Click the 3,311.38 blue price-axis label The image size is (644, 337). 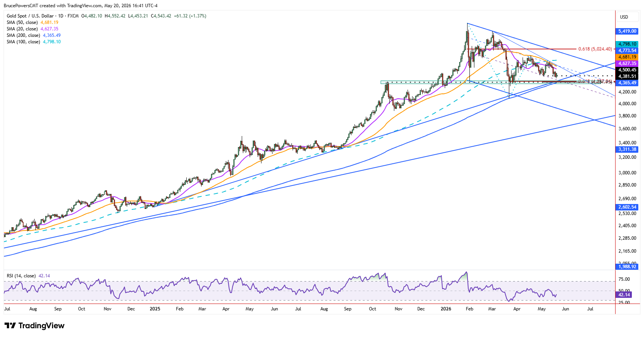[x=627, y=149]
